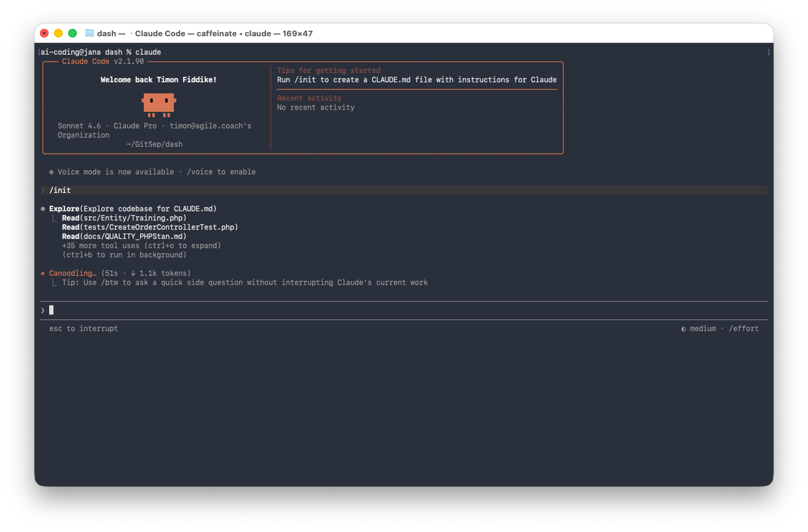Click the half-circle medium effort indicator icon

683,329
